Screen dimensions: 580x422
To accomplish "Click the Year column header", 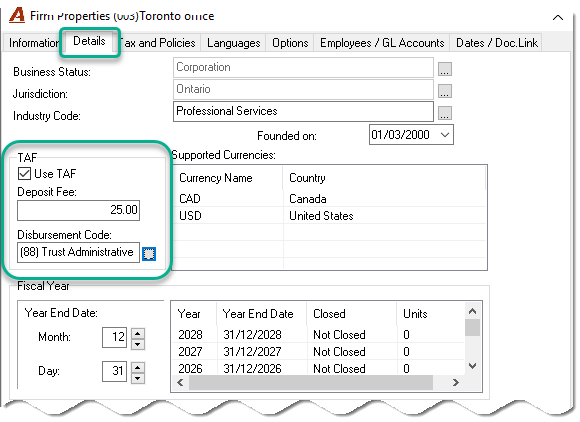I will pos(194,314).
